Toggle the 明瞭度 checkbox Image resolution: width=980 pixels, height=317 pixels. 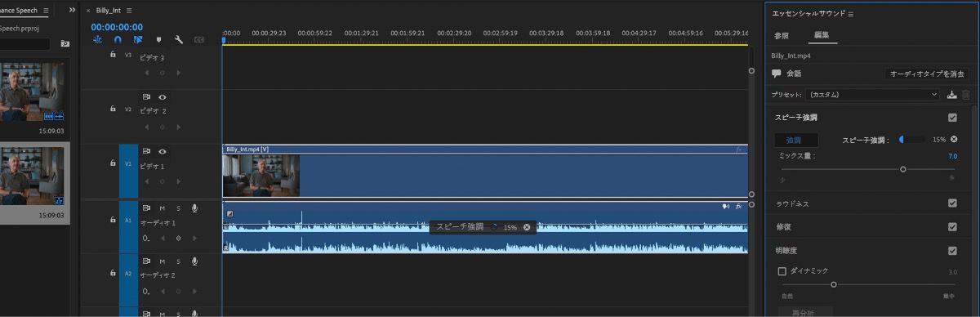952,250
